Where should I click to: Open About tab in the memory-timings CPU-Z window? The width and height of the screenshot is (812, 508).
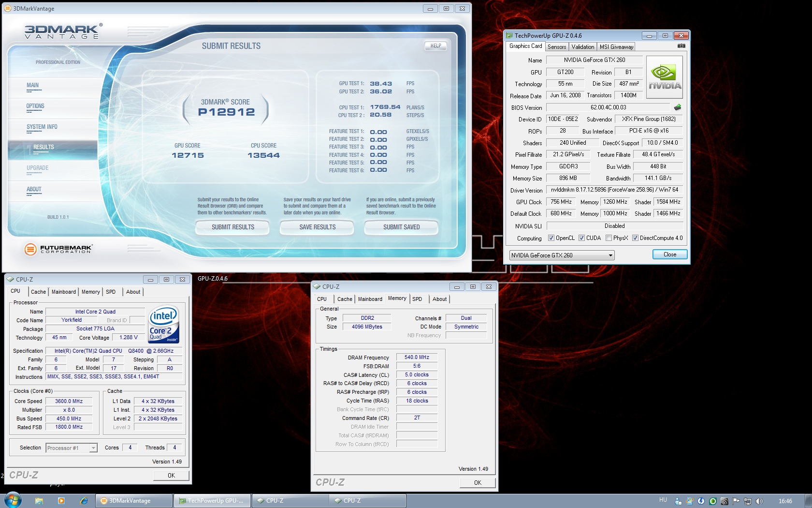click(440, 299)
